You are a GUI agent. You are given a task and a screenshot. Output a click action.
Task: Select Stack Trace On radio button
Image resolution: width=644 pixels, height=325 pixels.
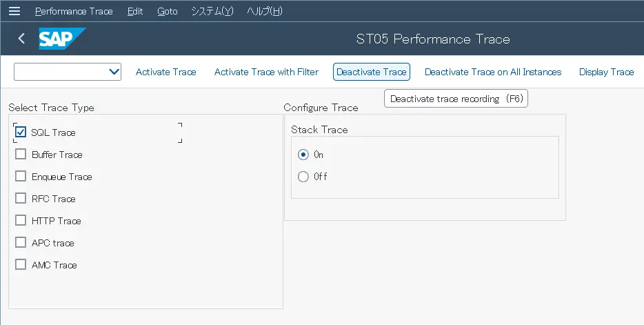pos(303,155)
